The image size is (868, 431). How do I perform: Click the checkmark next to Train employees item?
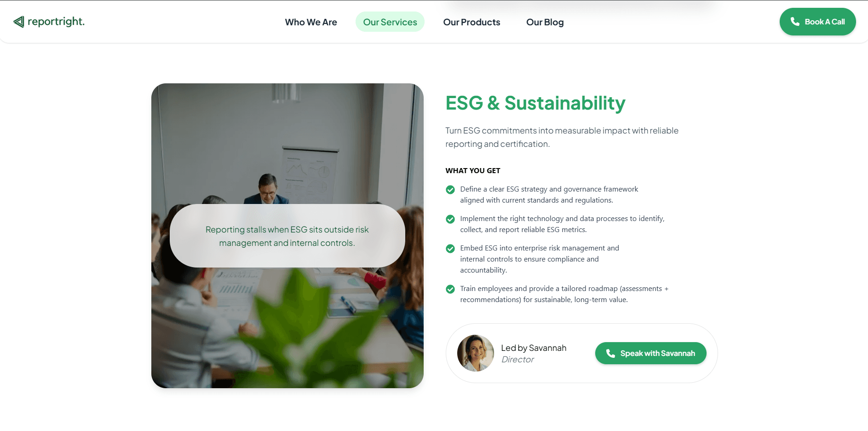click(x=450, y=289)
